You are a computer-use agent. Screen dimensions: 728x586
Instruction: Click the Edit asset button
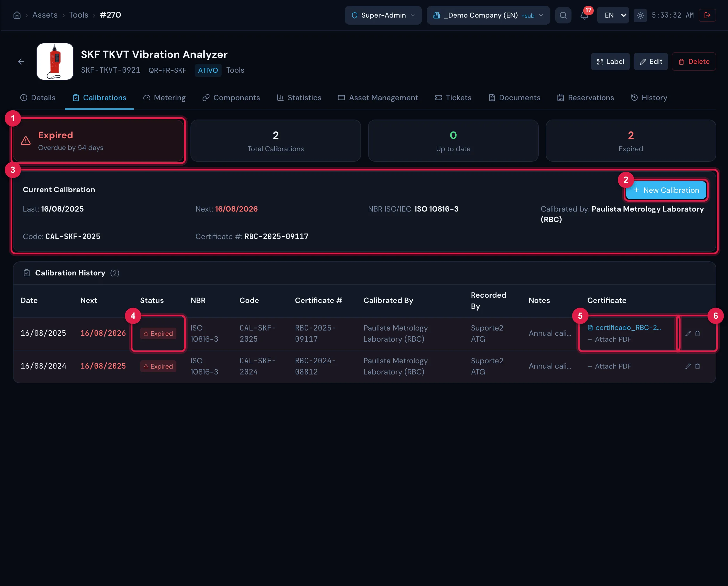click(651, 62)
